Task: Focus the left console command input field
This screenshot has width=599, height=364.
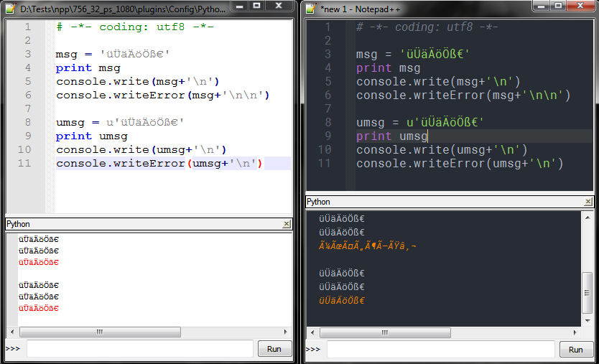Action: (140, 349)
